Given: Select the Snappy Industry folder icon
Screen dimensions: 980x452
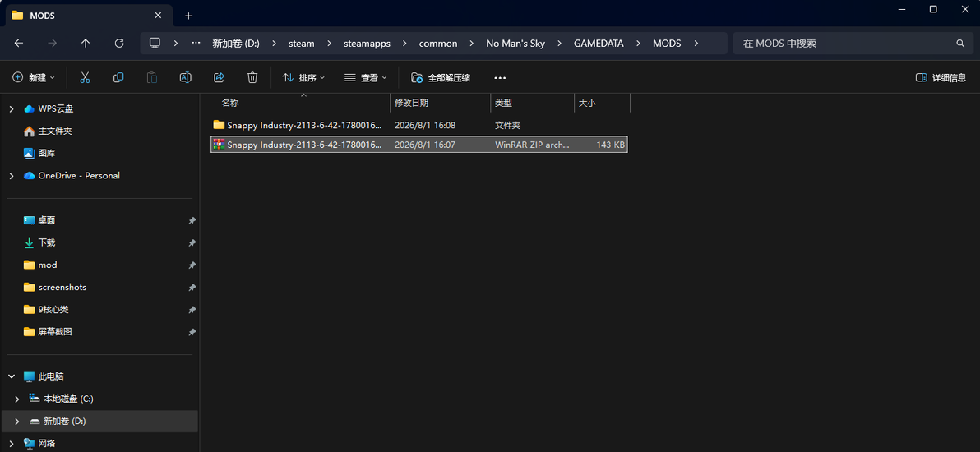Looking at the screenshot, I should tap(218, 125).
